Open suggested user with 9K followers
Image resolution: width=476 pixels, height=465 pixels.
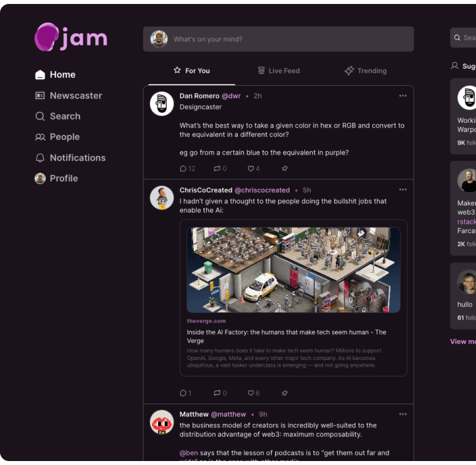(463, 116)
